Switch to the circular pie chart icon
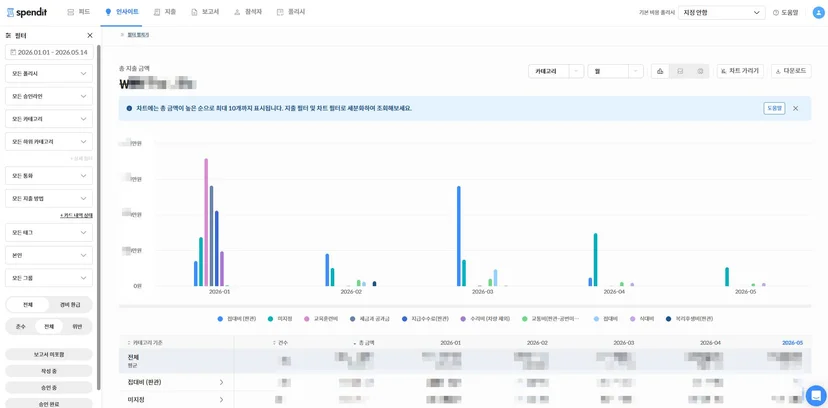The width and height of the screenshot is (828, 408). (700, 71)
